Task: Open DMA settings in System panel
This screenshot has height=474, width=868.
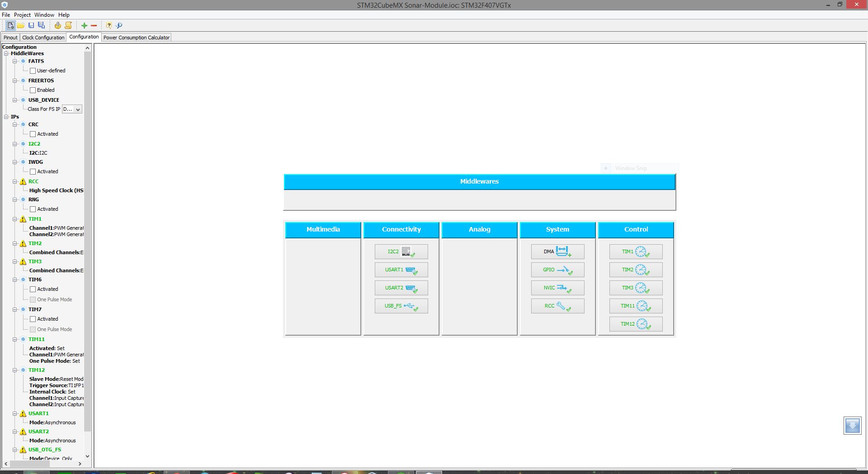Action: click(557, 251)
